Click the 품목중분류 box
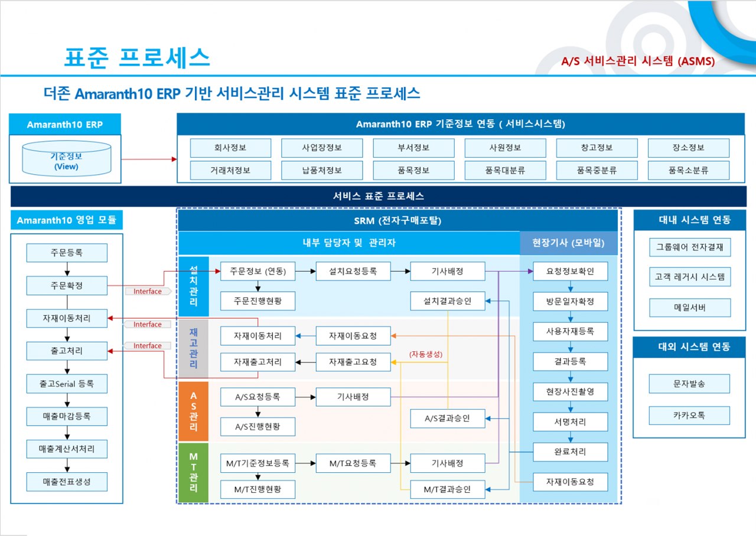 coord(597,171)
